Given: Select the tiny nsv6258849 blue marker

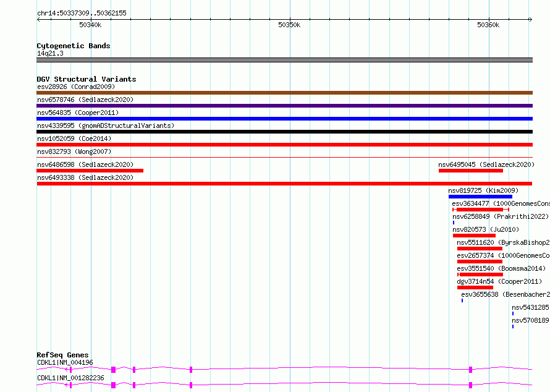Looking at the screenshot, I should click(x=454, y=223).
